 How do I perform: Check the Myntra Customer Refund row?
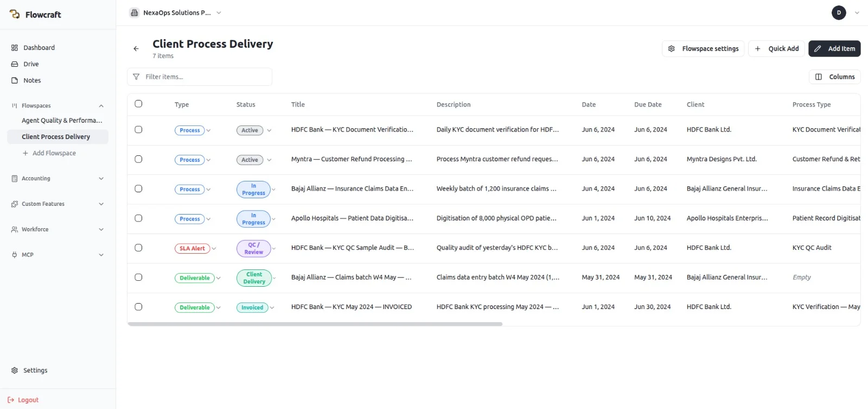coord(138,159)
